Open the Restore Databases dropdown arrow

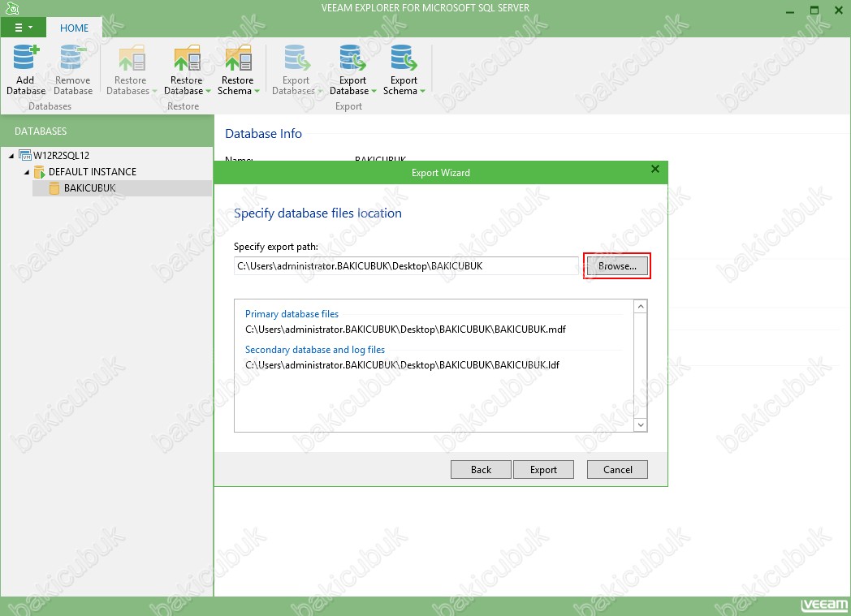[x=154, y=91]
